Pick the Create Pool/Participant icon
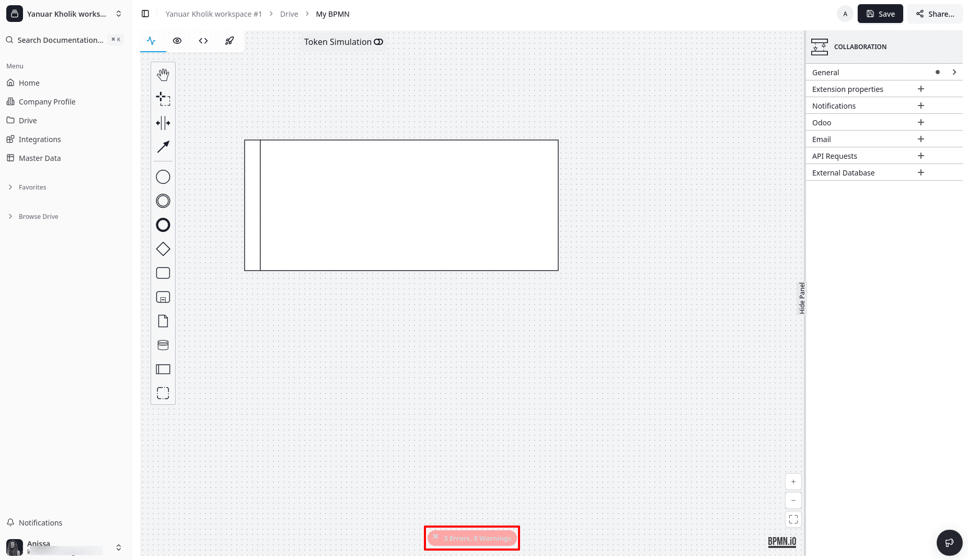This screenshot has width=968, height=560. [163, 369]
